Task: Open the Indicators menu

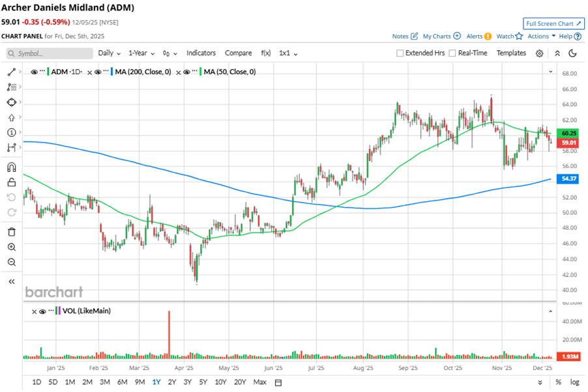Action: (x=201, y=53)
